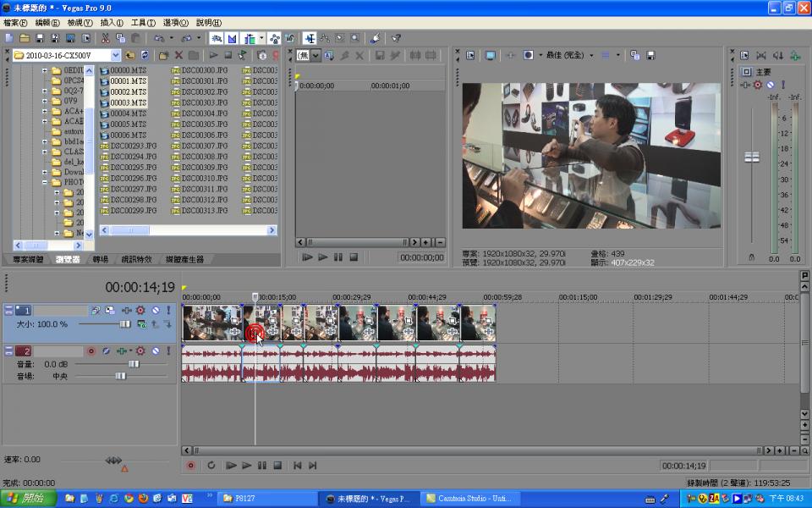Screen dimensions: 812x508
Task: Click the Save project floppy icon
Action: pos(40,38)
